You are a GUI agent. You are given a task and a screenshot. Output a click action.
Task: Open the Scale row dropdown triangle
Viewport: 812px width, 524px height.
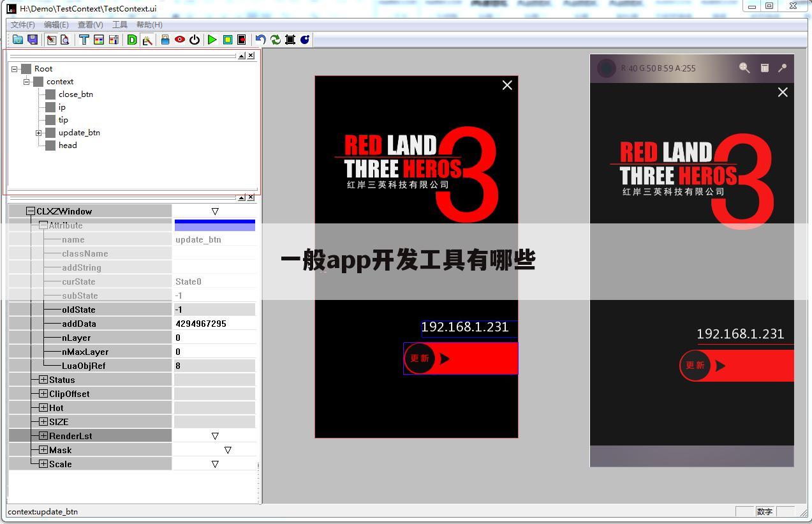pos(215,464)
